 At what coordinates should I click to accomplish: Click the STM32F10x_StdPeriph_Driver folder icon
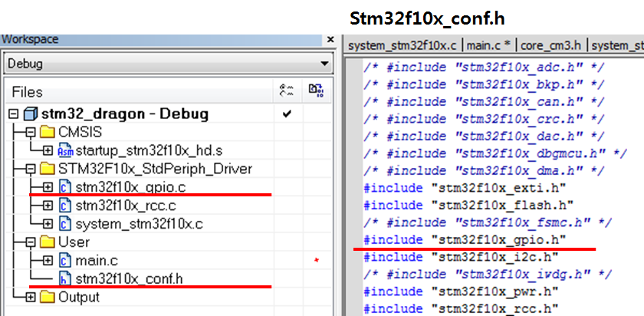48,169
